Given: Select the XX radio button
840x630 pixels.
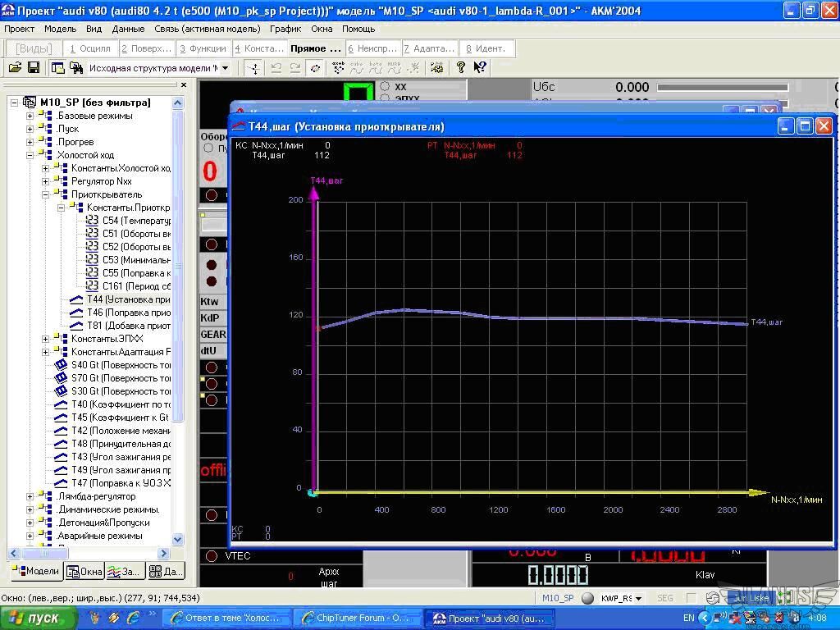Looking at the screenshot, I should (x=385, y=86).
